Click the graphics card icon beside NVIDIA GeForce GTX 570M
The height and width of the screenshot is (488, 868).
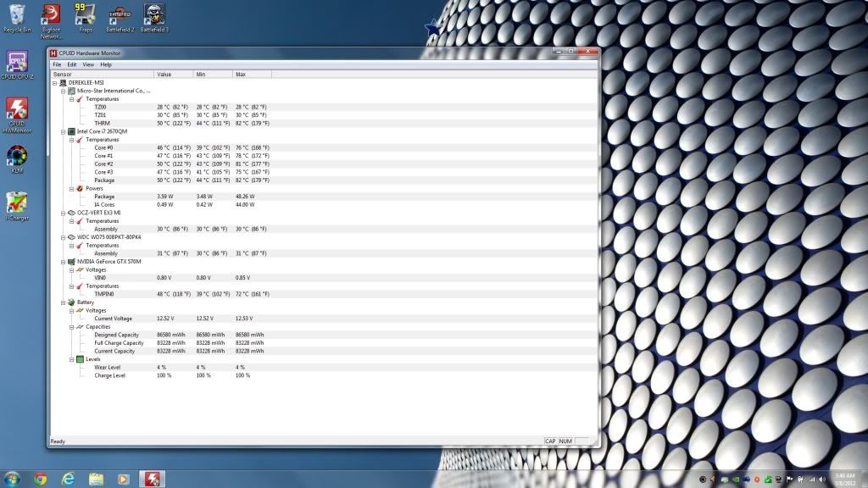[71, 262]
